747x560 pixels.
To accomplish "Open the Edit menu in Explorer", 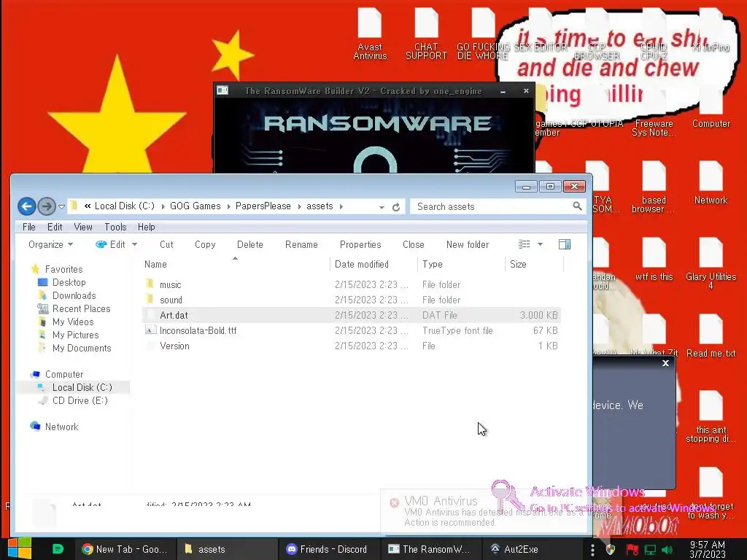I will point(55,227).
